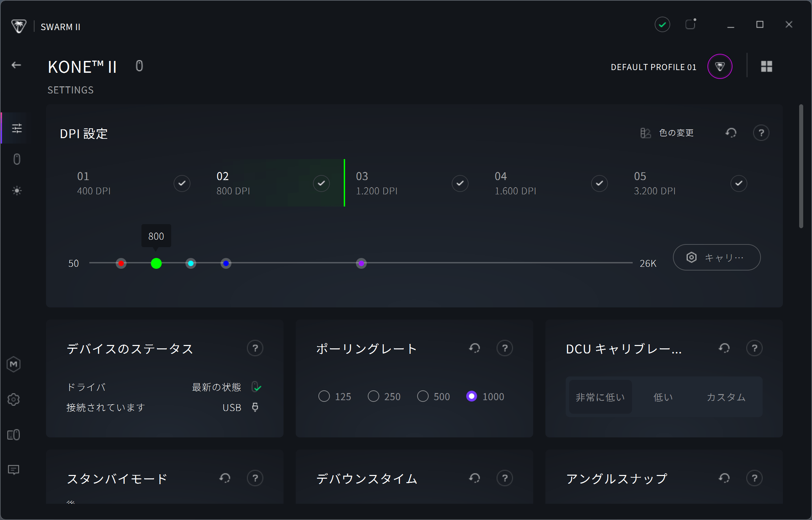This screenshot has height=520, width=812.
Task: Select the 500 polling rate option
Action: click(x=423, y=396)
